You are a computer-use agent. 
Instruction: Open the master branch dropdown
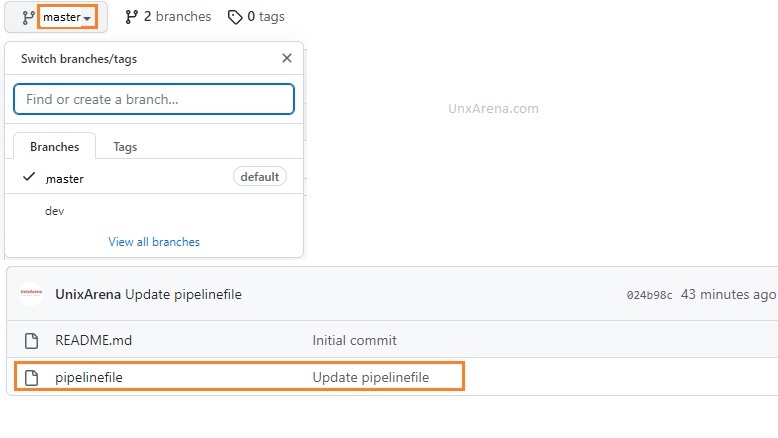(x=56, y=17)
